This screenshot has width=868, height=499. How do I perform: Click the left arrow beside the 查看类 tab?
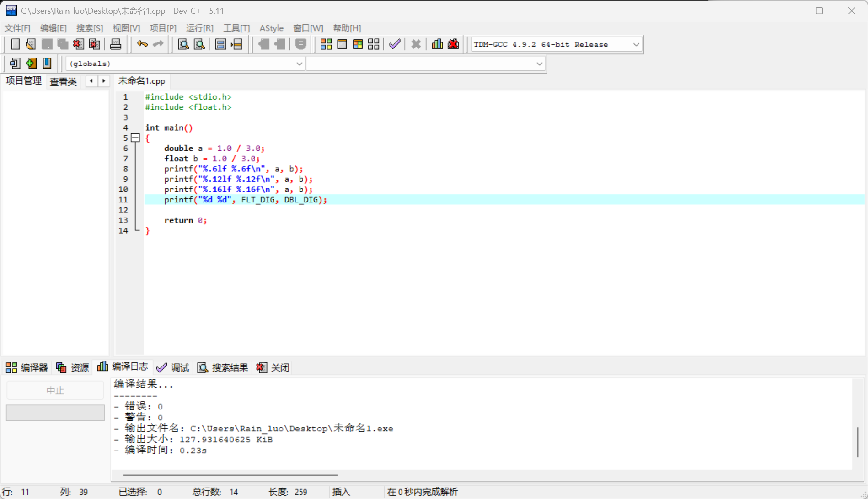tap(91, 81)
